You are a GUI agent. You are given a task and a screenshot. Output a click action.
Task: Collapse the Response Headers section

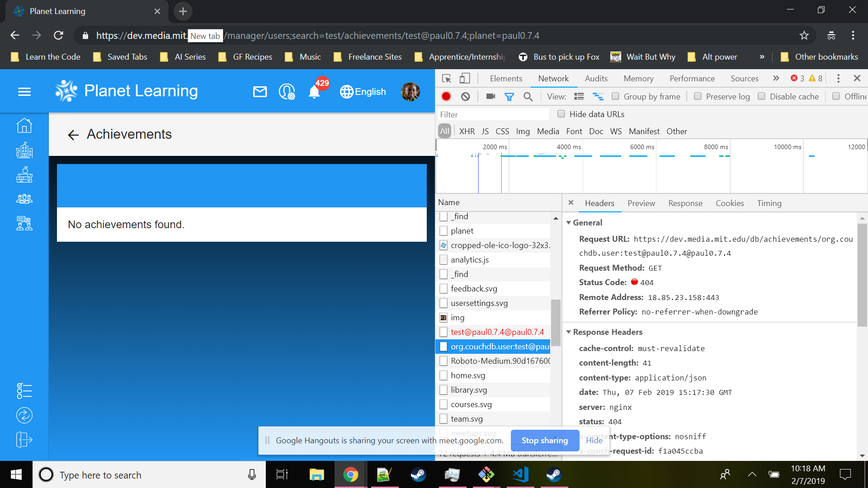tap(569, 332)
